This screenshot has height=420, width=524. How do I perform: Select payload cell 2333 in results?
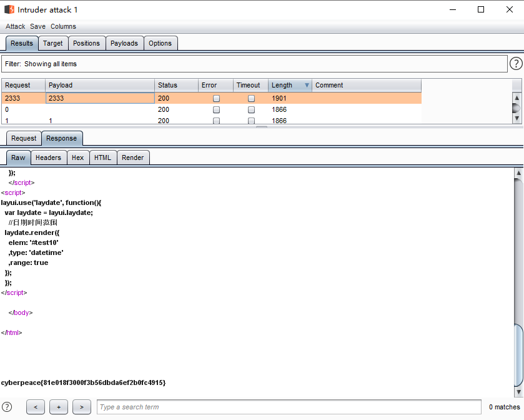click(x=99, y=98)
